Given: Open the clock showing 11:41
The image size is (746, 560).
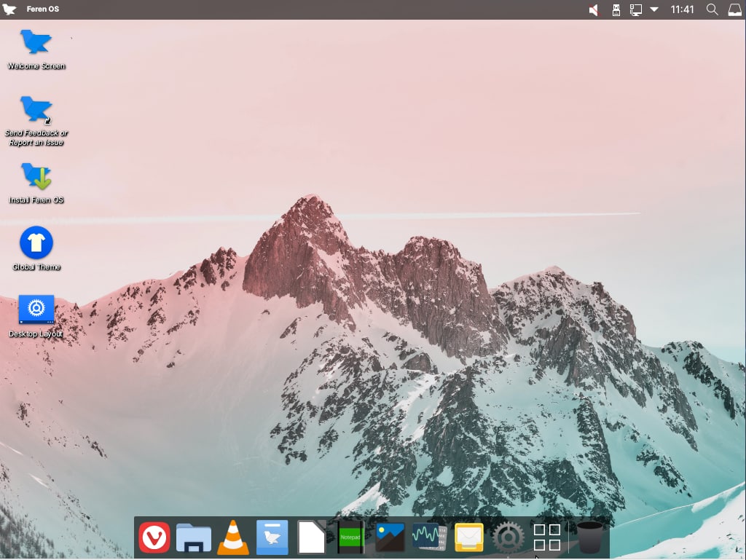Looking at the screenshot, I should point(682,9).
